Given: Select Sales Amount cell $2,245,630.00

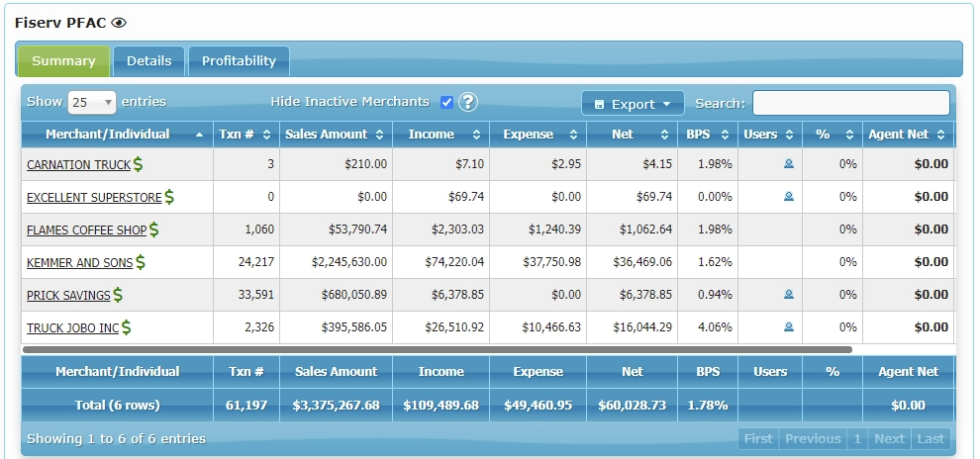Looking at the screenshot, I should [336, 262].
